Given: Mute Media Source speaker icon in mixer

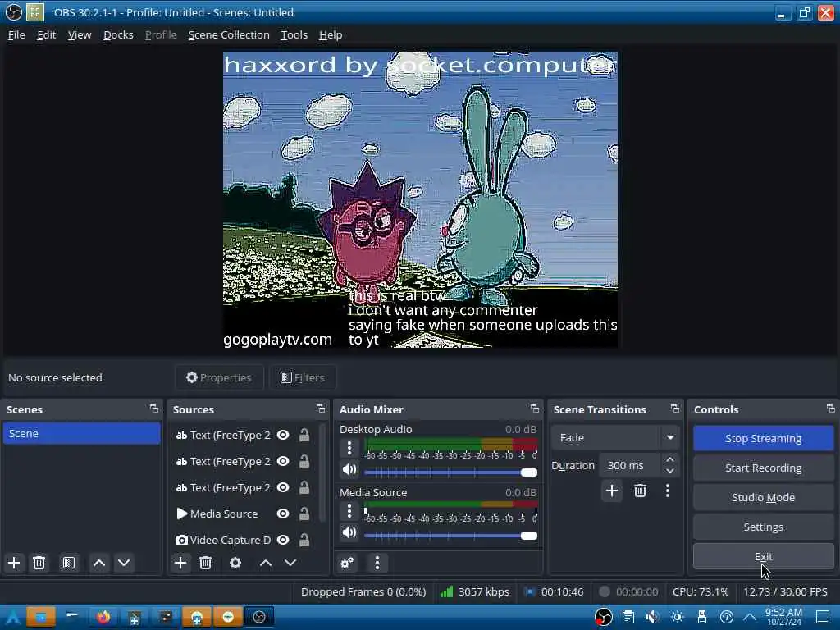Looking at the screenshot, I should (349, 532).
